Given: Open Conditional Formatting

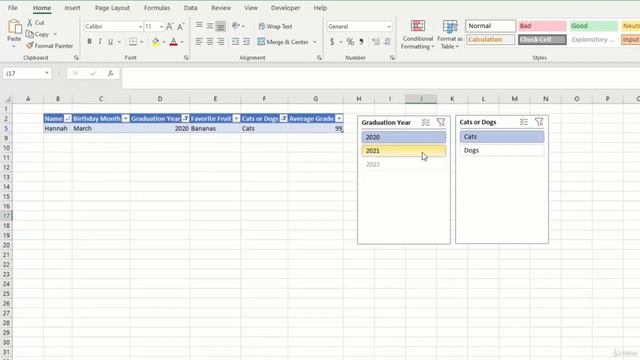Looking at the screenshot, I should pyautogui.click(x=417, y=34).
